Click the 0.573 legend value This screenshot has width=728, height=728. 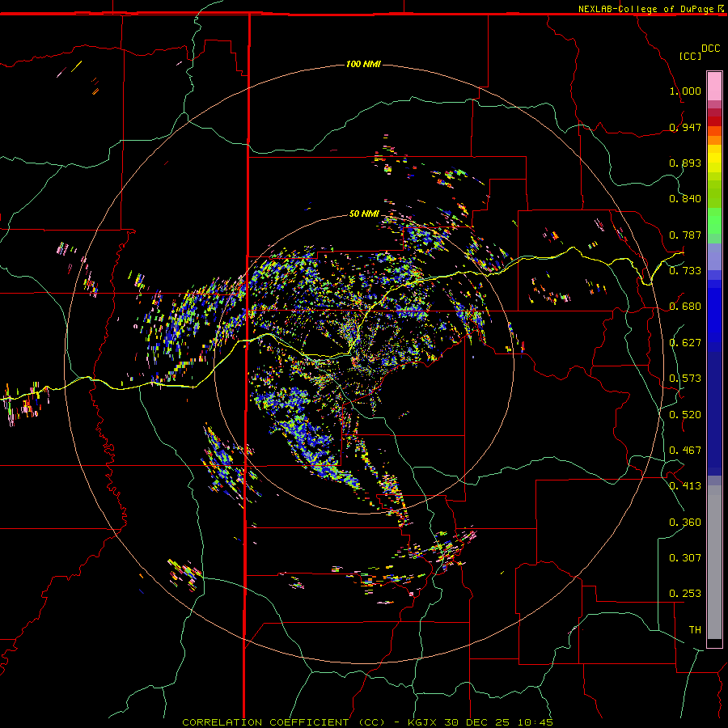(x=685, y=378)
